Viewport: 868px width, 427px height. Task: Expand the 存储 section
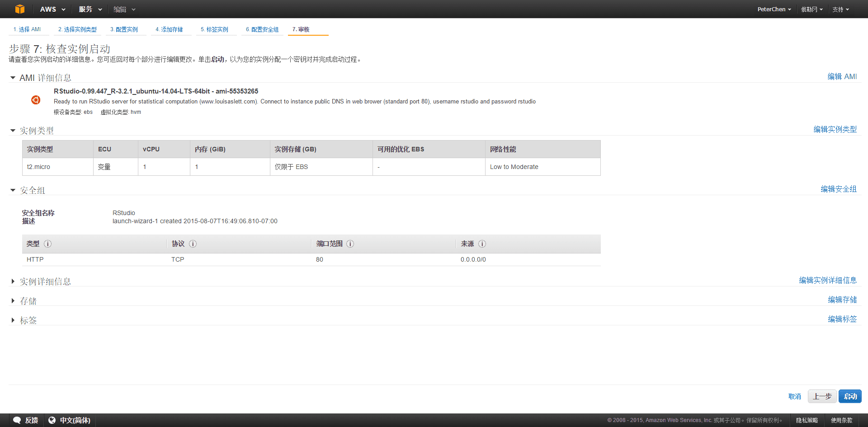pyautogui.click(x=13, y=301)
